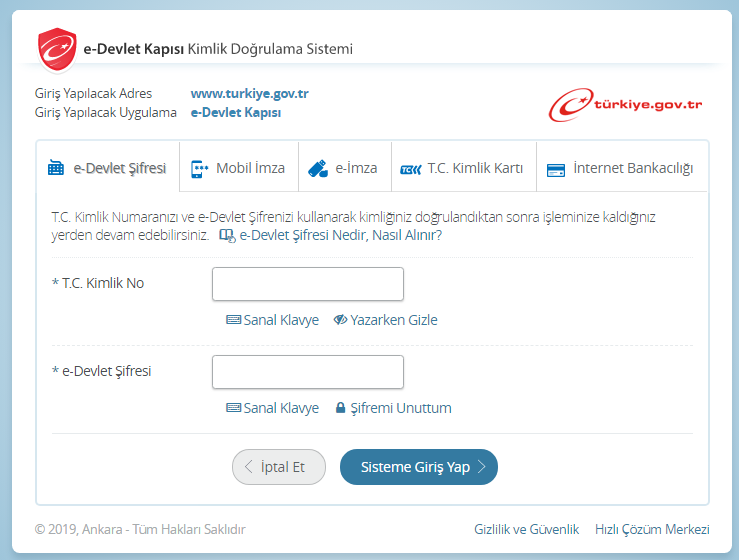
Task: Click the book icon beside e-Devlet Şifresi Nedir
Action: click(x=226, y=236)
